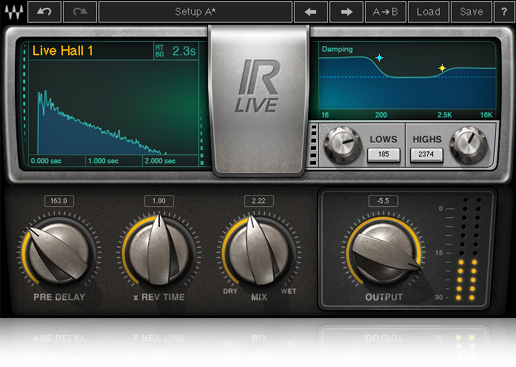Click the 200 frequency axis label
Image resolution: width=516 pixels, height=367 pixels.
[x=381, y=115]
